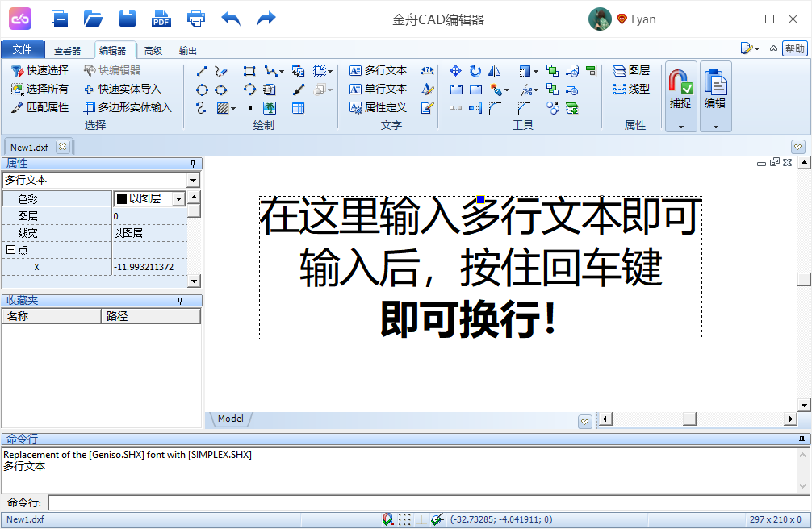Click the Chamfer corner tool icon
This screenshot has height=529, width=812.
(524, 108)
